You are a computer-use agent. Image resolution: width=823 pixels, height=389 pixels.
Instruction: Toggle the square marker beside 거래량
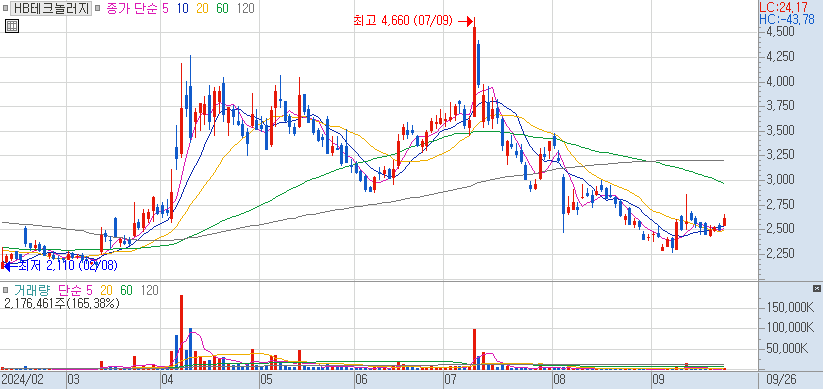[5, 290]
